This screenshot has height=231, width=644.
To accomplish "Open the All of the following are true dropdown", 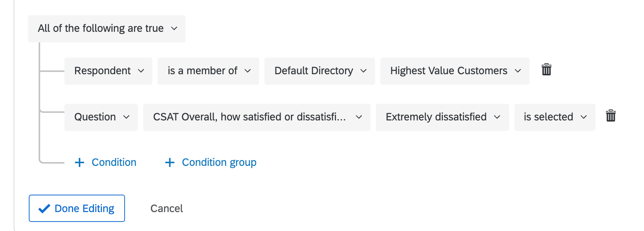I will 107,28.
